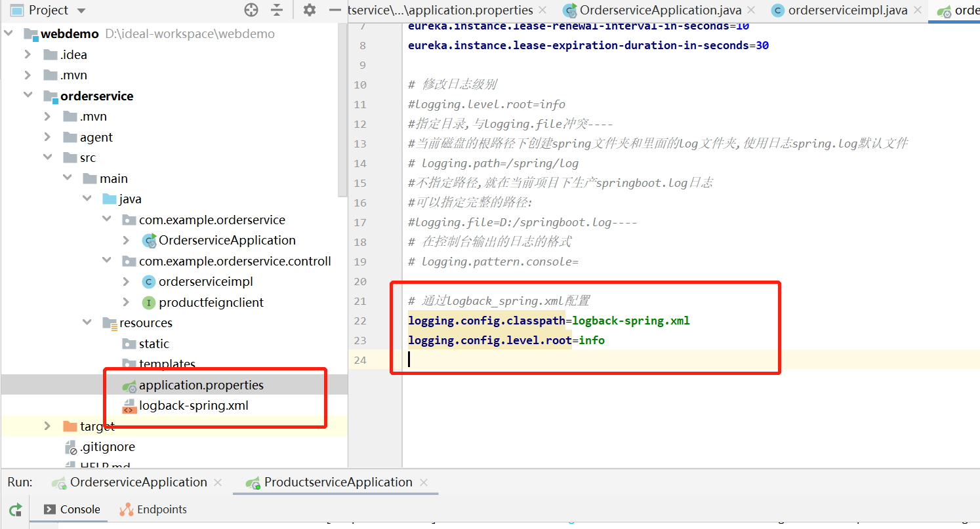Open Project panel settings gear

[310, 10]
